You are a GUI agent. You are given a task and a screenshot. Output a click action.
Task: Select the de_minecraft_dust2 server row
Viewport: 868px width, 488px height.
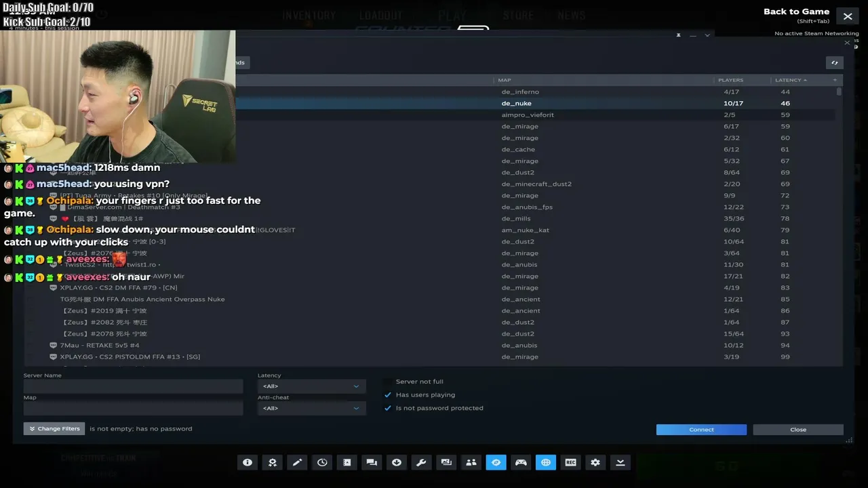tap(431, 184)
